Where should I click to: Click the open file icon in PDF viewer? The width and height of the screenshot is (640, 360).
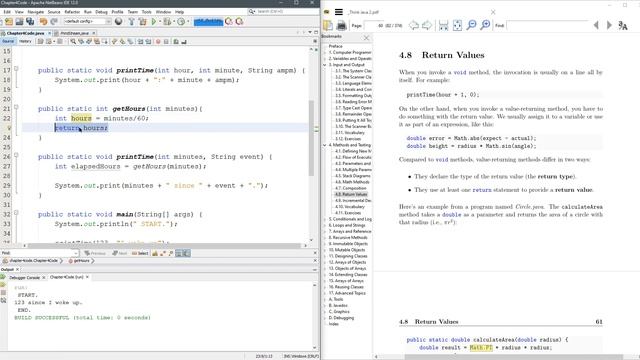click(328, 25)
